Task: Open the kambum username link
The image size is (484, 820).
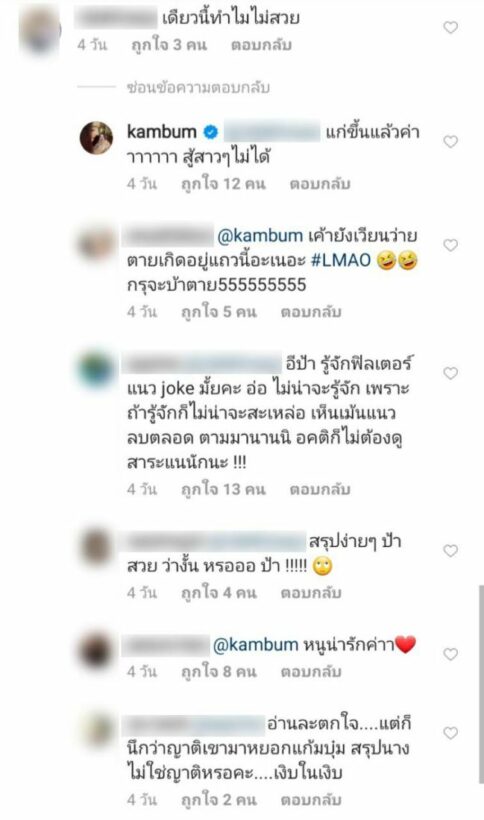Action: click(162, 132)
